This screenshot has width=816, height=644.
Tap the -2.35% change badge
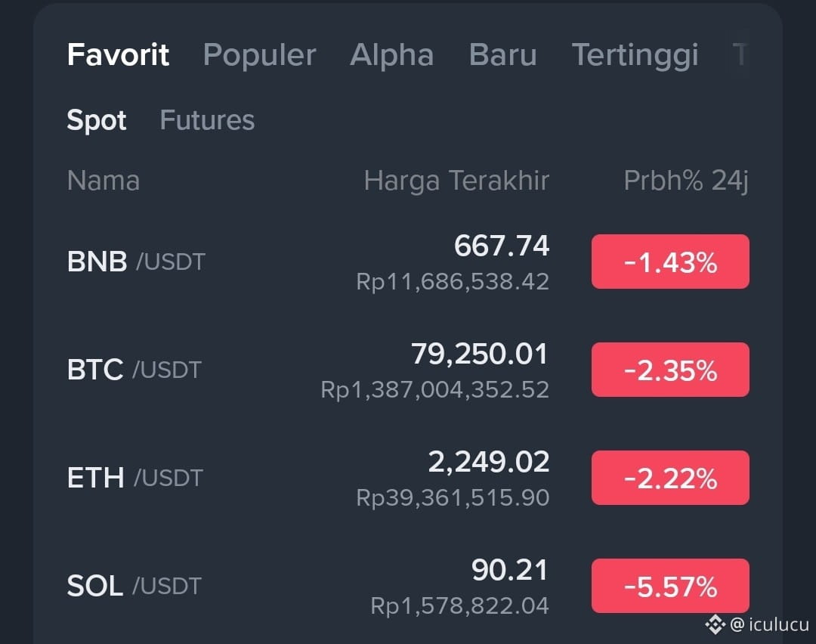pos(670,370)
